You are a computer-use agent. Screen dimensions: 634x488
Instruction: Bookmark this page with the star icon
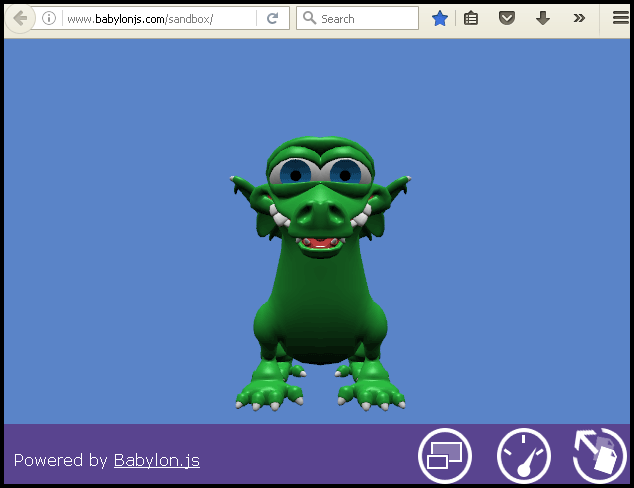440,18
